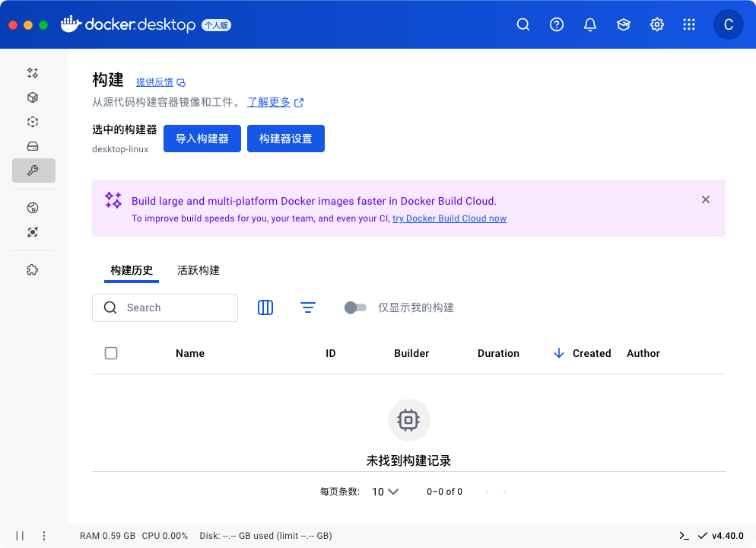Follow the try Docker Build Cloud now link

[x=449, y=218]
